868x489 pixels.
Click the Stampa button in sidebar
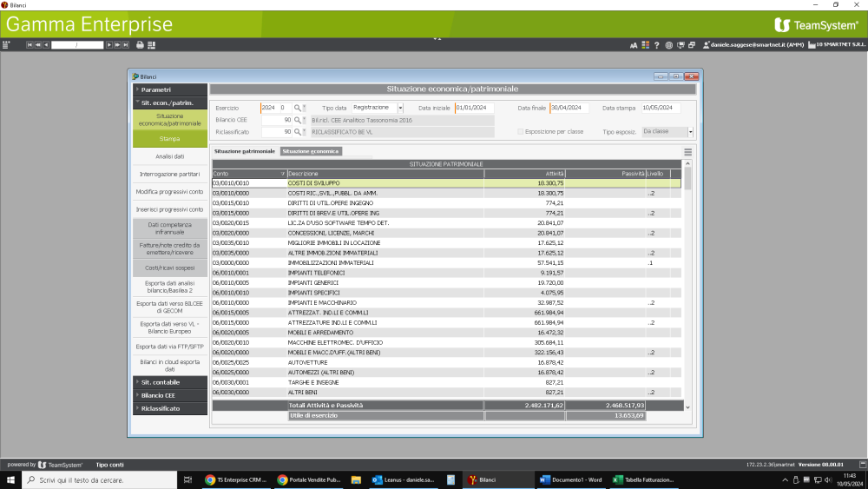(170, 139)
